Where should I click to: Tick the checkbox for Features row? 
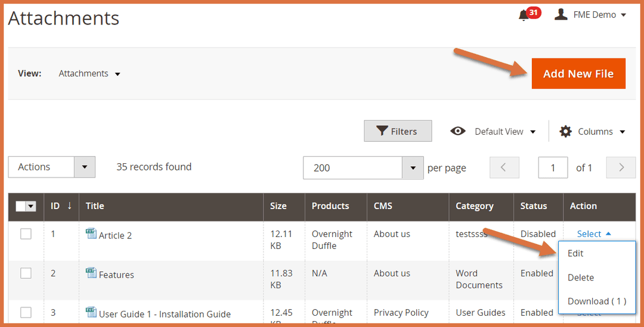click(26, 273)
